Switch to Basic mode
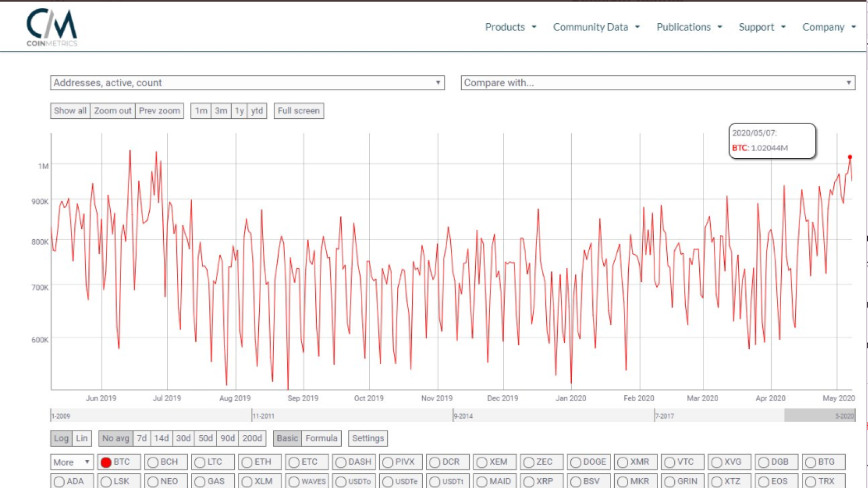Viewport: 868px width, 488px height. 288,438
